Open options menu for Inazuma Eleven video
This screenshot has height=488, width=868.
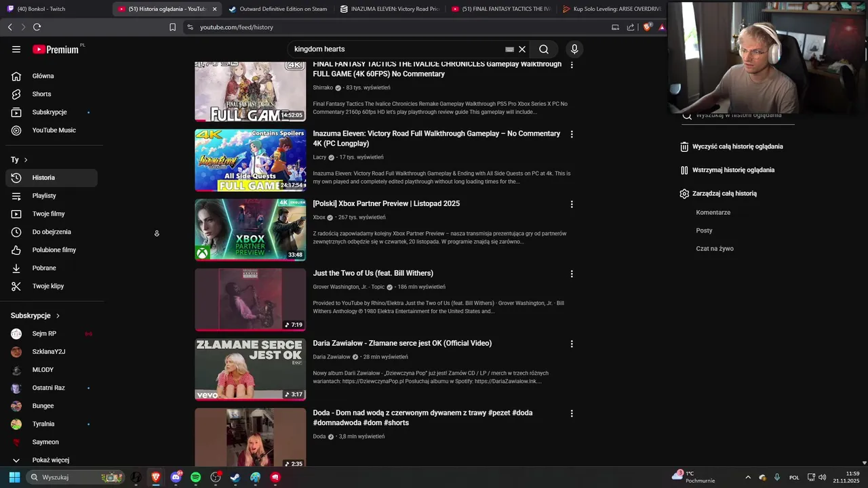click(x=572, y=134)
